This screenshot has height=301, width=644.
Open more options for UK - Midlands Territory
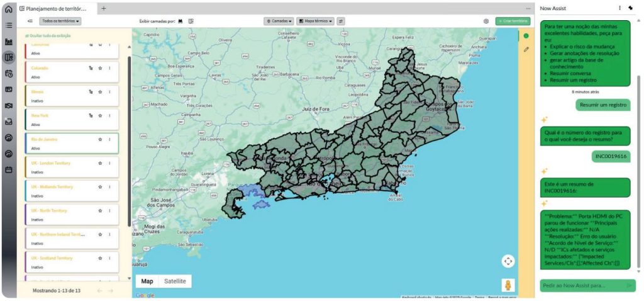(109, 187)
